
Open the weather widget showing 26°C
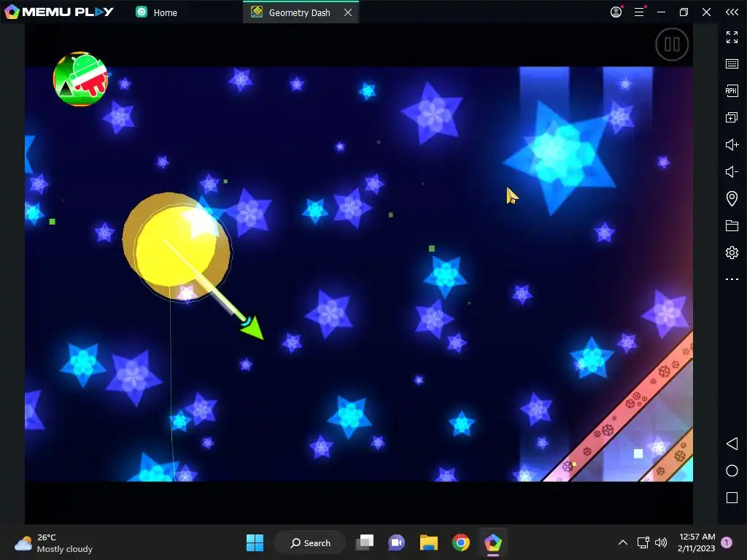(53, 542)
